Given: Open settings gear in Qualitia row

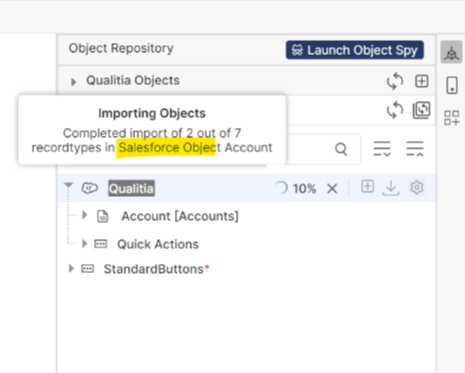Looking at the screenshot, I should (417, 187).
